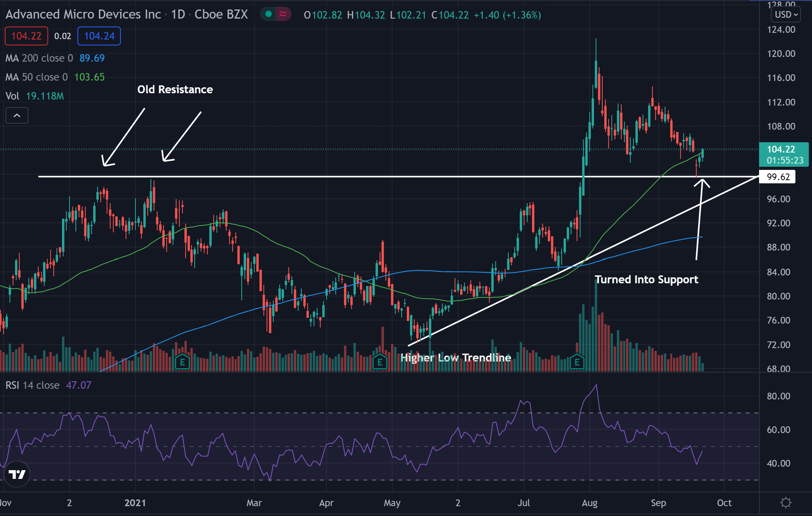Click the current price 104.22 axis label
This screenshot has width=812, height=516.
point(784,154)
